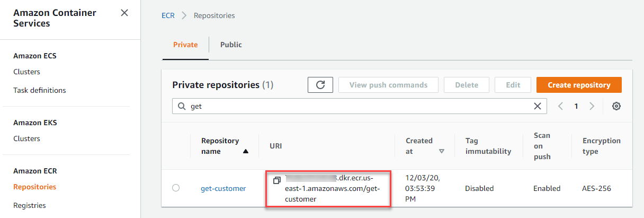Click the Disabled tag immutability value

tap(479, 188)
